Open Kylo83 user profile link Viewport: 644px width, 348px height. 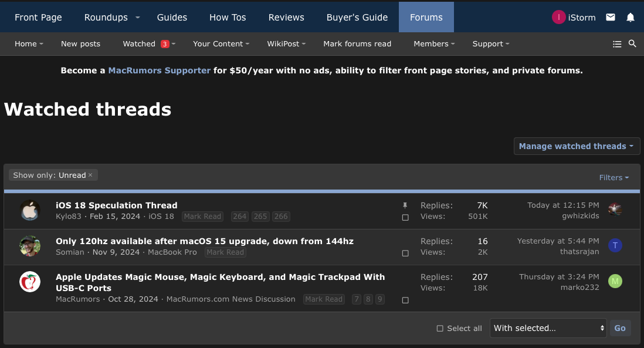click(69, 217)
